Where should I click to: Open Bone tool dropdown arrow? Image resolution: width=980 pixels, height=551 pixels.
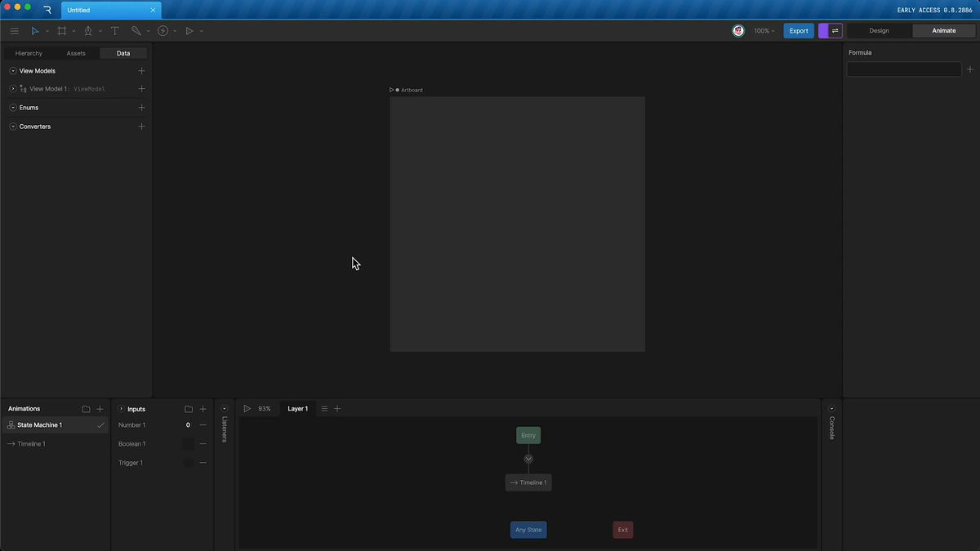pos(148,31)
